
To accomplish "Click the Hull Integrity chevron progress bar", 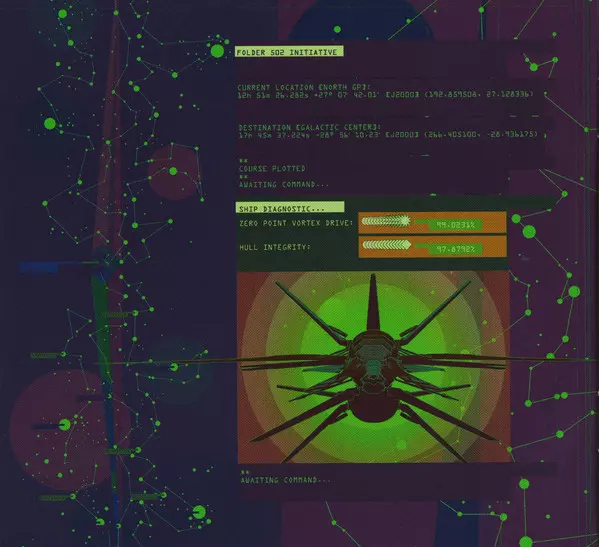I will 387,245.
